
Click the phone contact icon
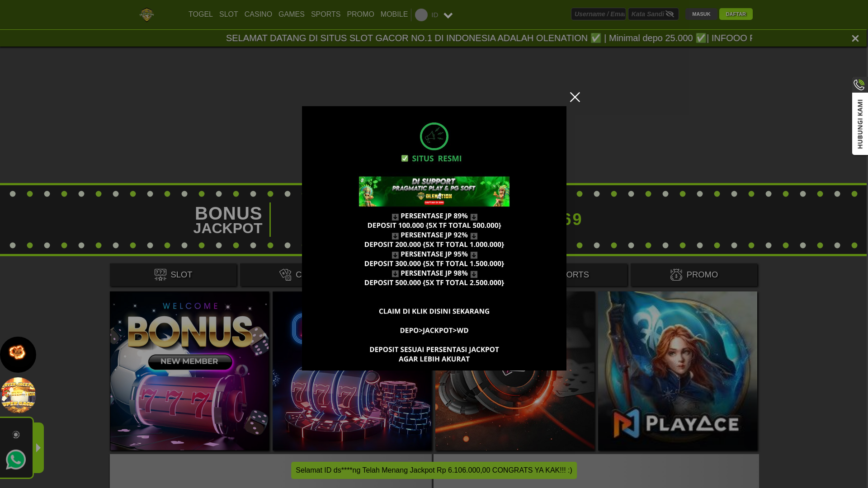tap(859, 84)
